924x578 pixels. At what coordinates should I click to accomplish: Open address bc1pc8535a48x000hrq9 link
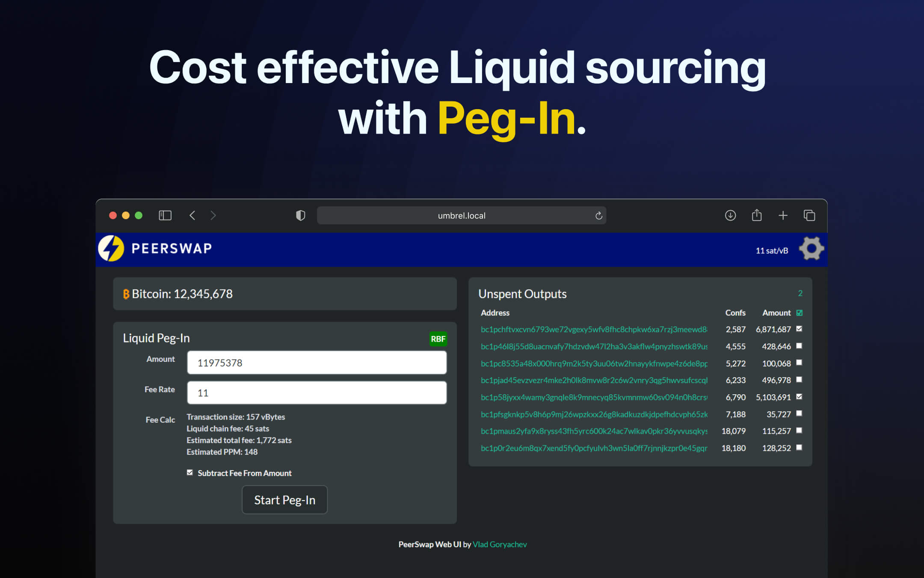(x=594, y=363)
